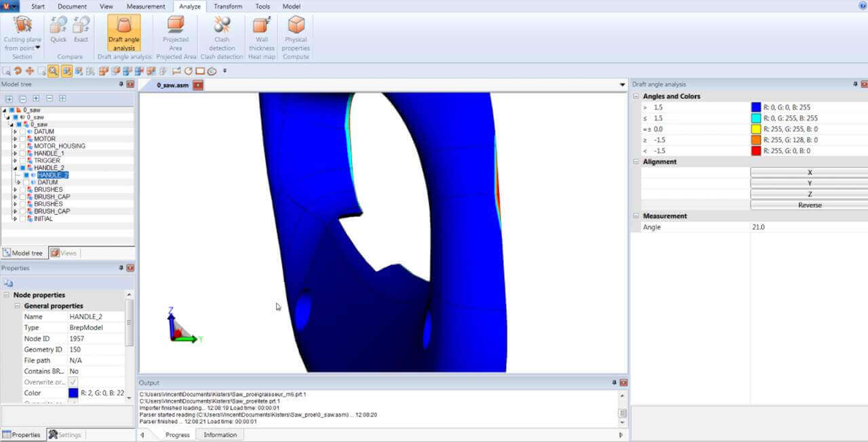Expand the INITIAL tree node
Image resolution: width=868 pixels, height=442 pixels.
15,219
